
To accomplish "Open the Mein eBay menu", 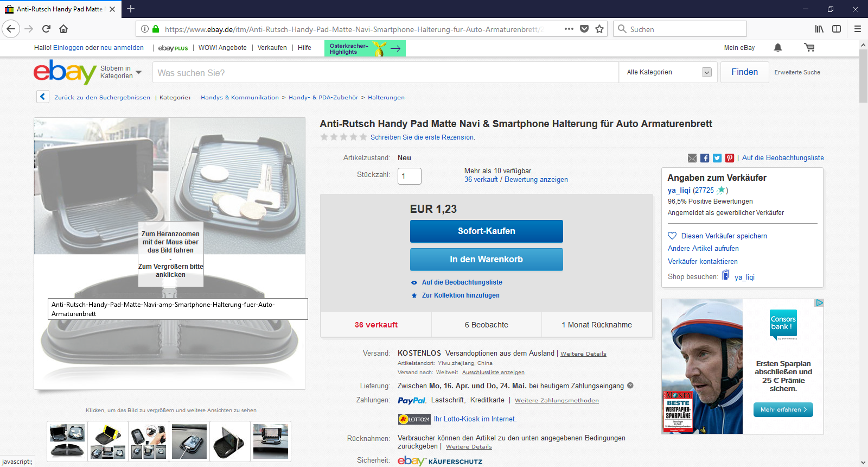I will click(x=739, y=48).
